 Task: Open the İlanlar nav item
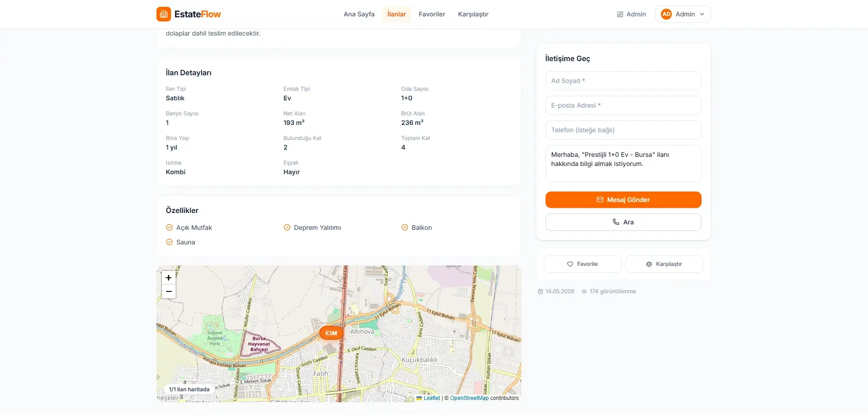(396, 14)
